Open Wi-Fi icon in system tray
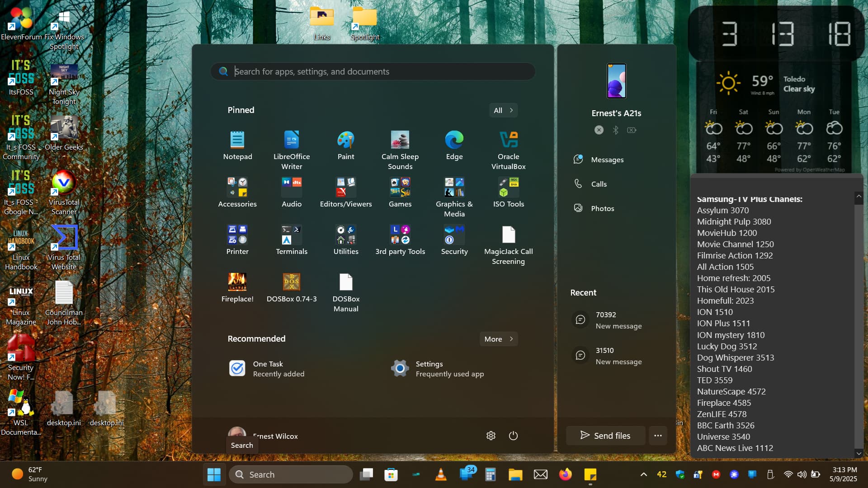 [x=788, y=474]
